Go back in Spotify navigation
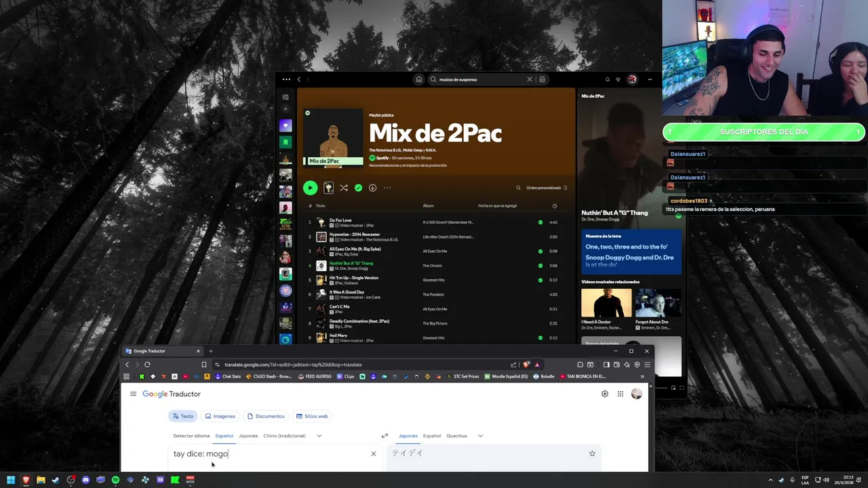This screenshot has height=488, width=868. tap(299, 79)
